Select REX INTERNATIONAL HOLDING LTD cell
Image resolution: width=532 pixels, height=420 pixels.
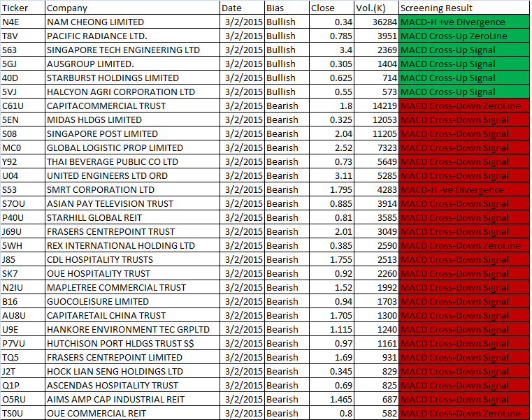pos(132,245)
